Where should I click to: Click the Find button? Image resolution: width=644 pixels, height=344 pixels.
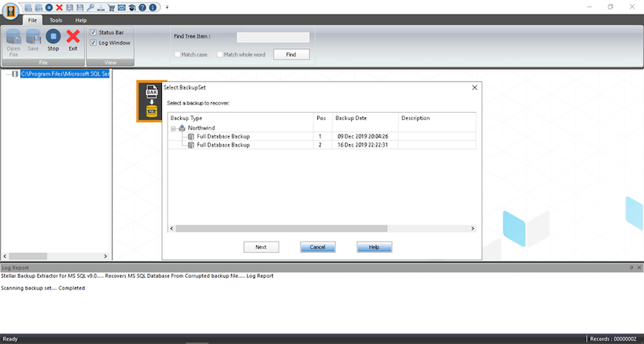coord(291,55)
